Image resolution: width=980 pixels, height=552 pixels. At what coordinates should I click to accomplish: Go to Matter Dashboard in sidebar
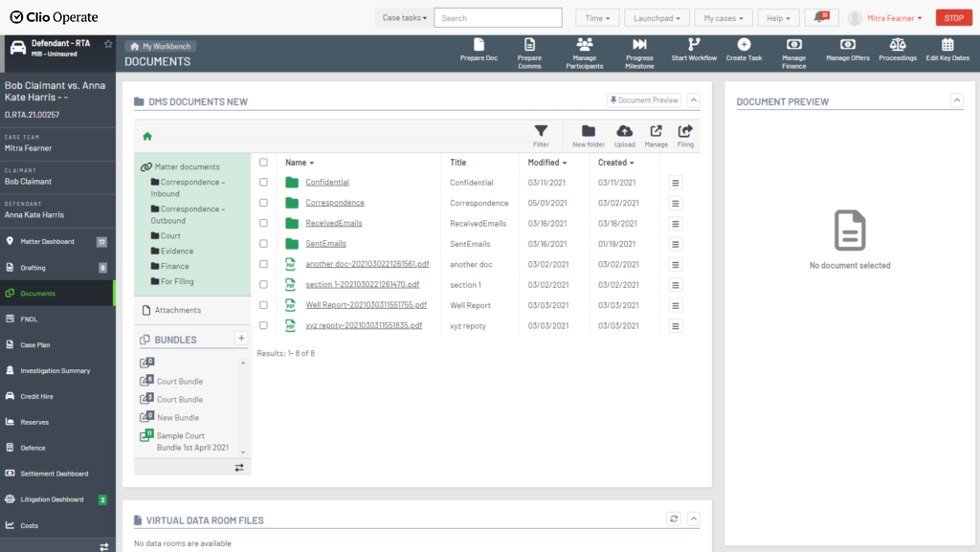point(48,242)
